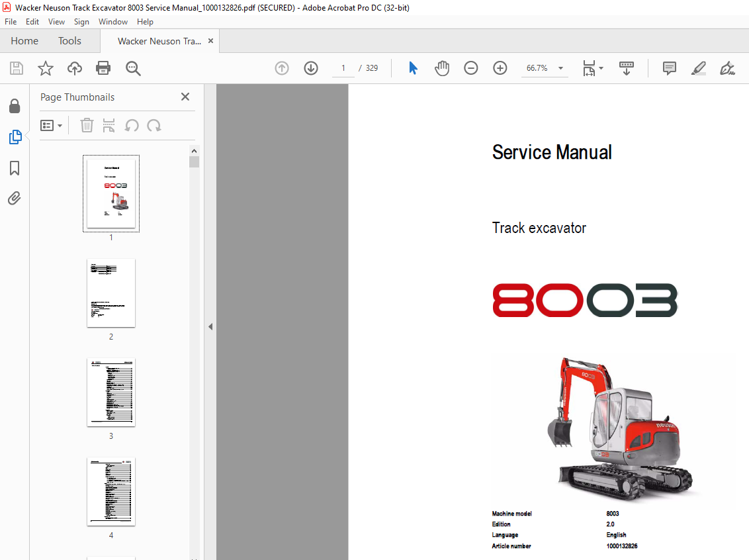
Task: Click Delete pages trash icon
Action: point(87,126)
